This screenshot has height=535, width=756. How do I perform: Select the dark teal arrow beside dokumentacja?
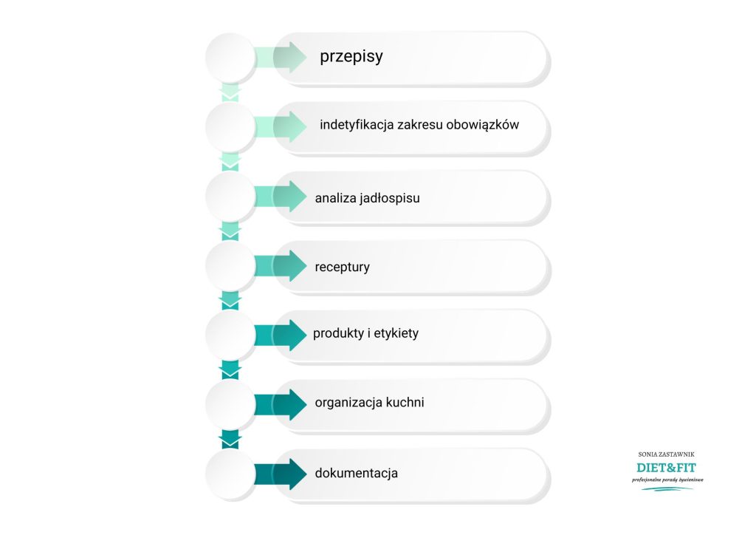coord(280,474)
